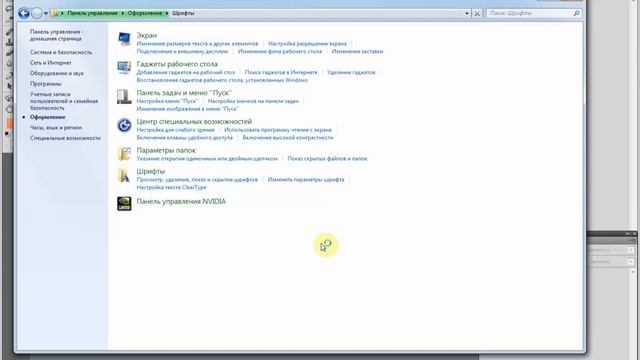Image resolution: width=640 pixels, height=360 pixels.
Task: Open 'Панель задач и меню "Пуск"' heading
Action: [x=184, y=93]
